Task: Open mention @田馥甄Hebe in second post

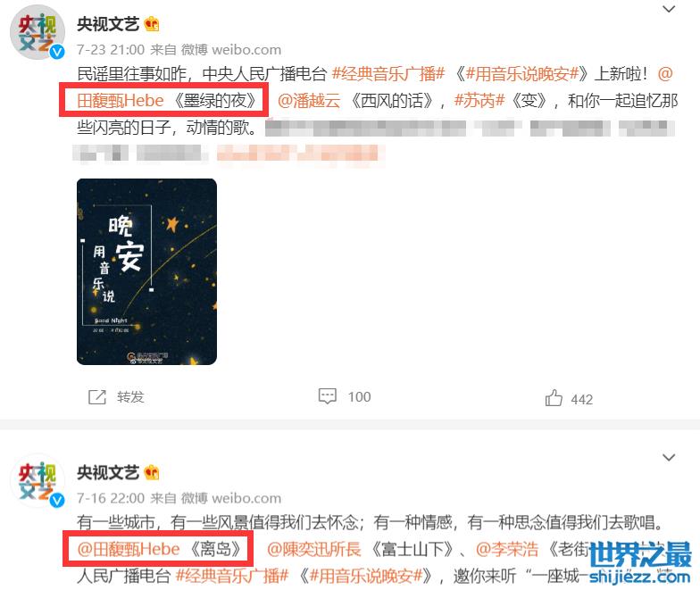Action: tap(129, 549)
